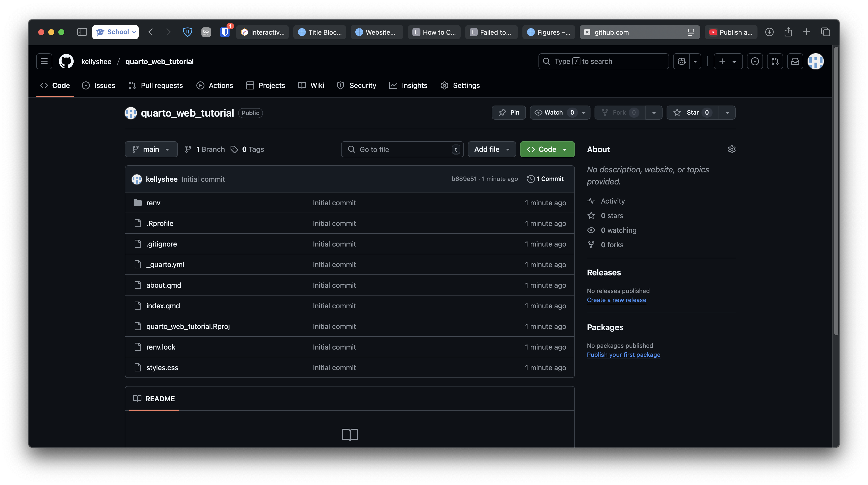Open the index.qmd file

(163, 306)
